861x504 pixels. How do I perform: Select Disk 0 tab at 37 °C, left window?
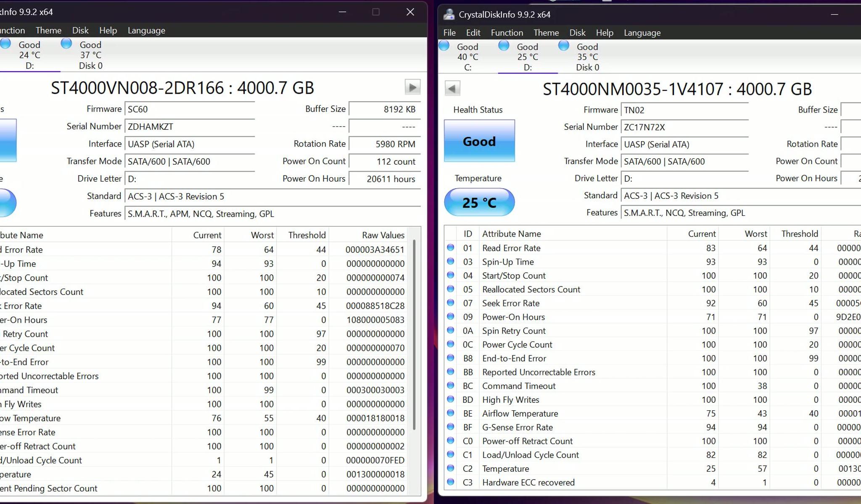[x=90, y=55]
